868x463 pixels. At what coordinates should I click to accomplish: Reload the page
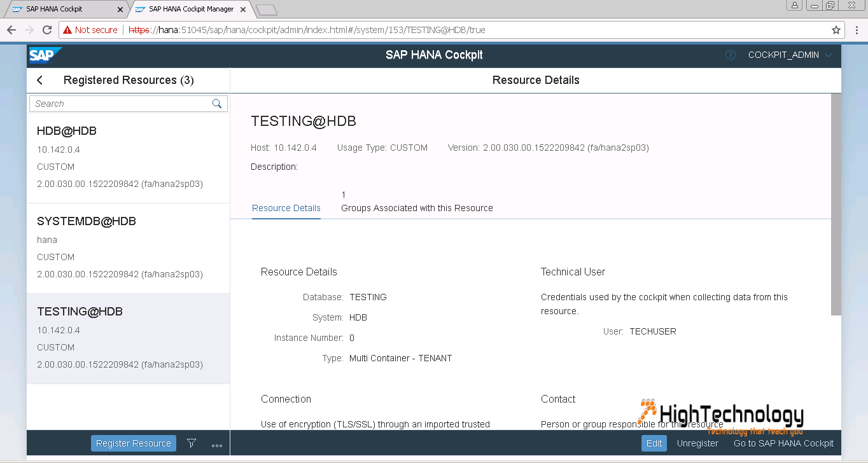coord(47,30)
